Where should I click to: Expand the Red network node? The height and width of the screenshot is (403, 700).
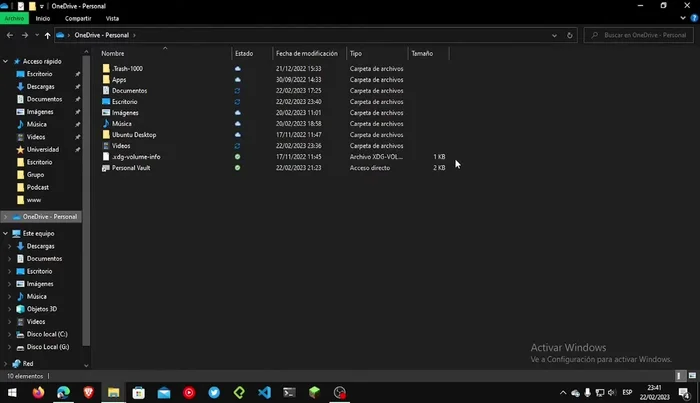6,364
